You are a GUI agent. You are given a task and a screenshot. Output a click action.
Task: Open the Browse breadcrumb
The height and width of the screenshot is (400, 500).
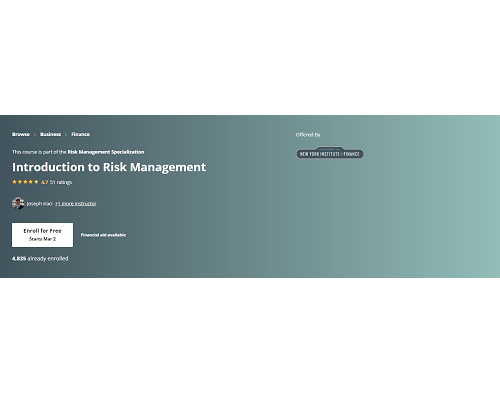21,134
